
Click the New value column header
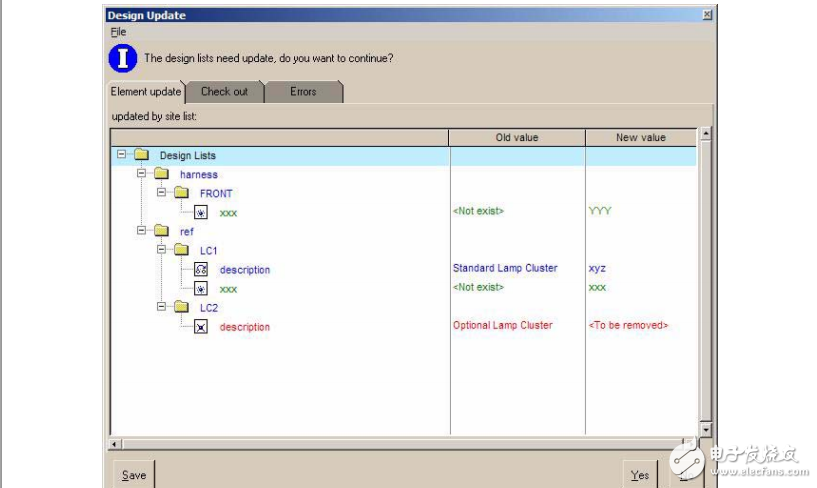tap(640, 137)
